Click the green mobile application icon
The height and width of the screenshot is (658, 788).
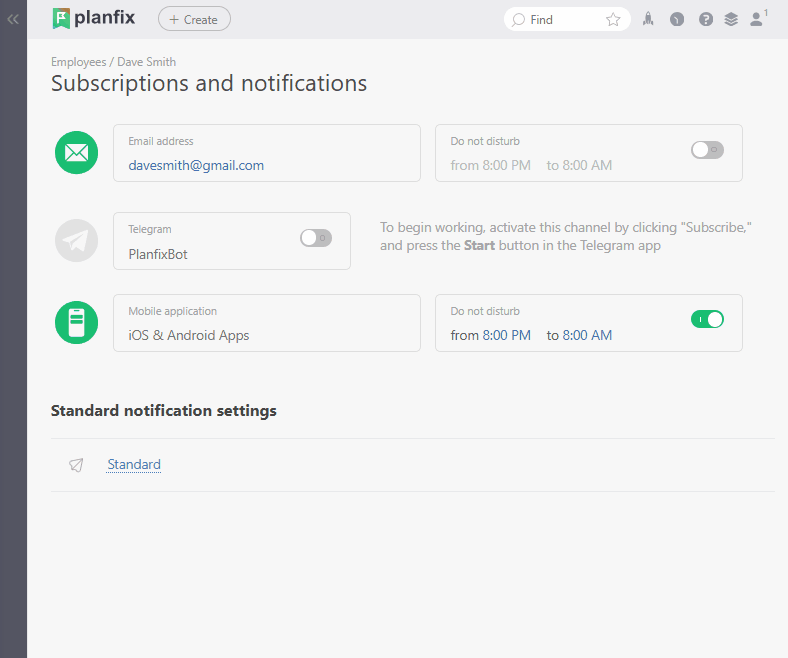77,322
